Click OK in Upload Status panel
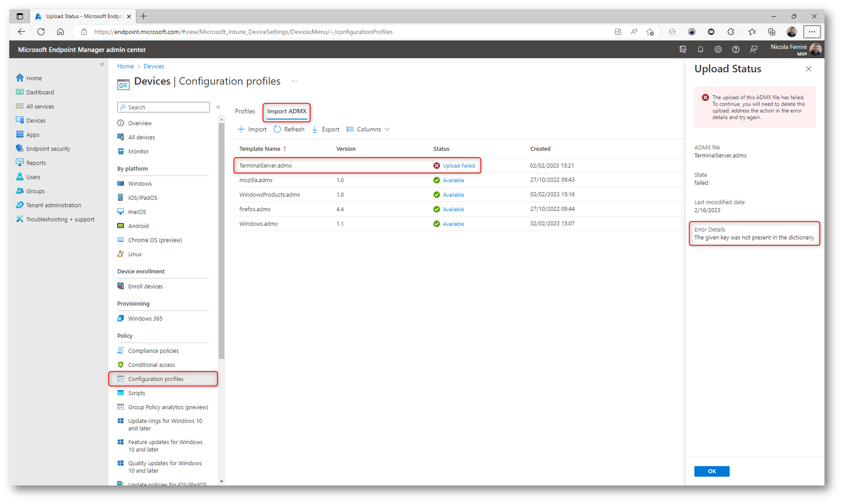 tap(712, 471)
